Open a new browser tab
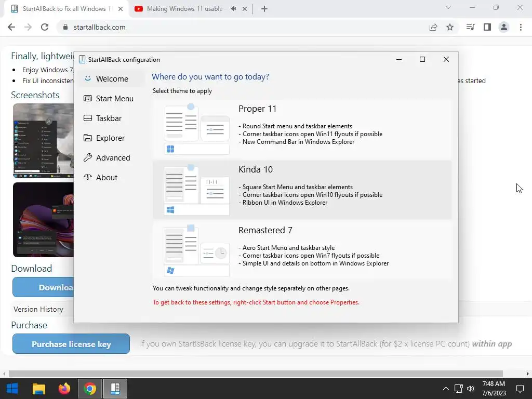The width and height of the screenshot is (532, 399). point(264,9)
